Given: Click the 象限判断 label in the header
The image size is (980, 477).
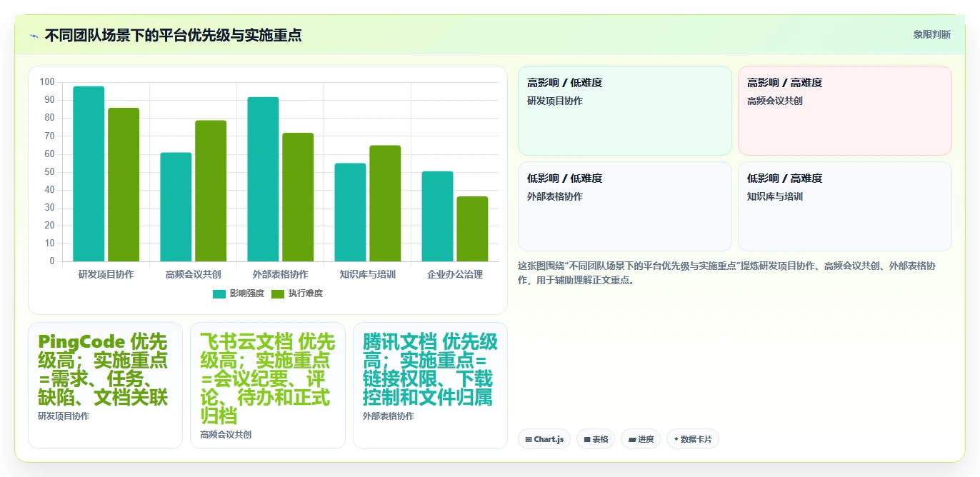Looking at the screenshot, I should click(931, 34).
